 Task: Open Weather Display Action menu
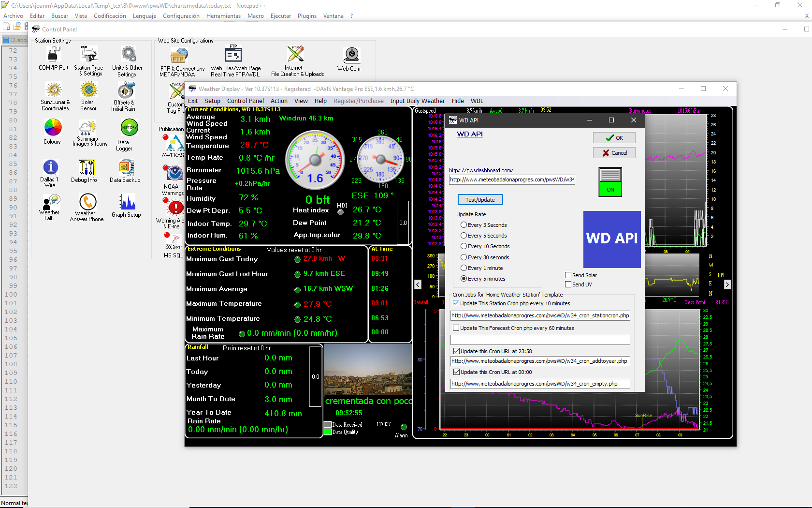[x=279, y=101]
